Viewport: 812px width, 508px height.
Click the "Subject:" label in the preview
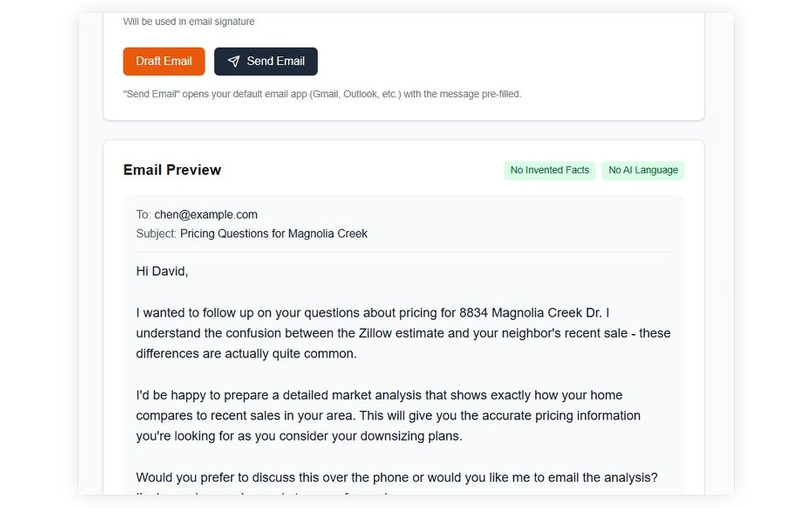156,234
